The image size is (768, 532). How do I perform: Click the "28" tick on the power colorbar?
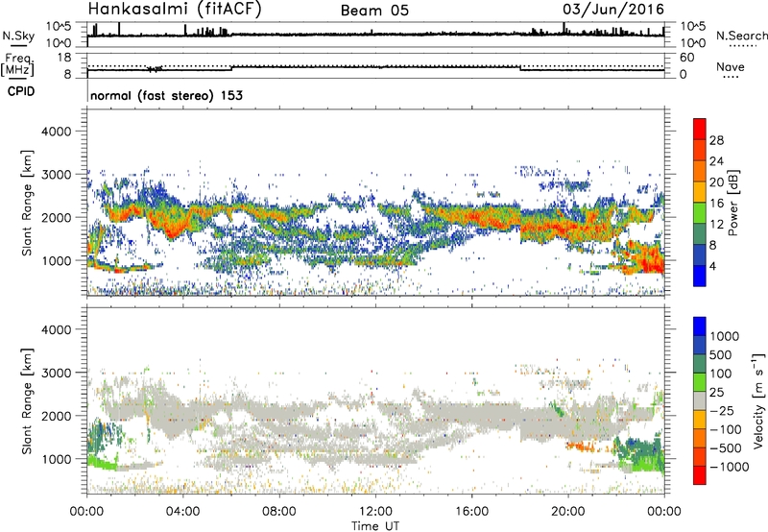[x=716, y=140]
